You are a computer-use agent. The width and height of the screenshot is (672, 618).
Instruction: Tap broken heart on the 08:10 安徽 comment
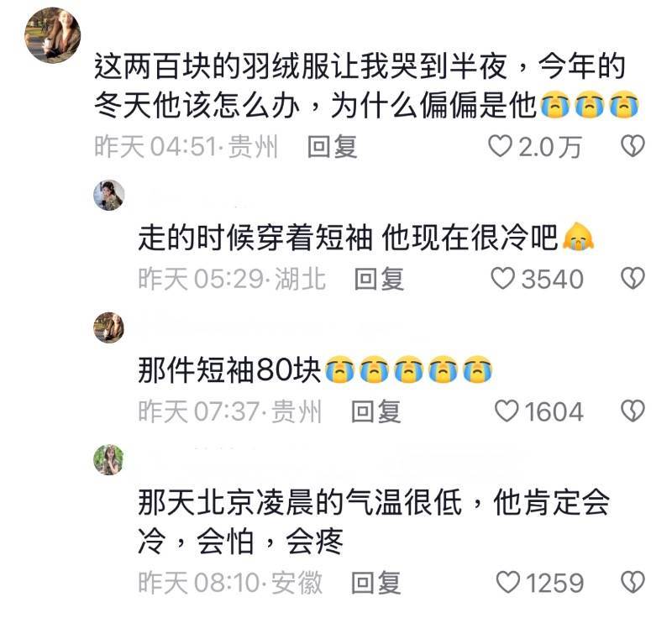(x=633, y=583)
